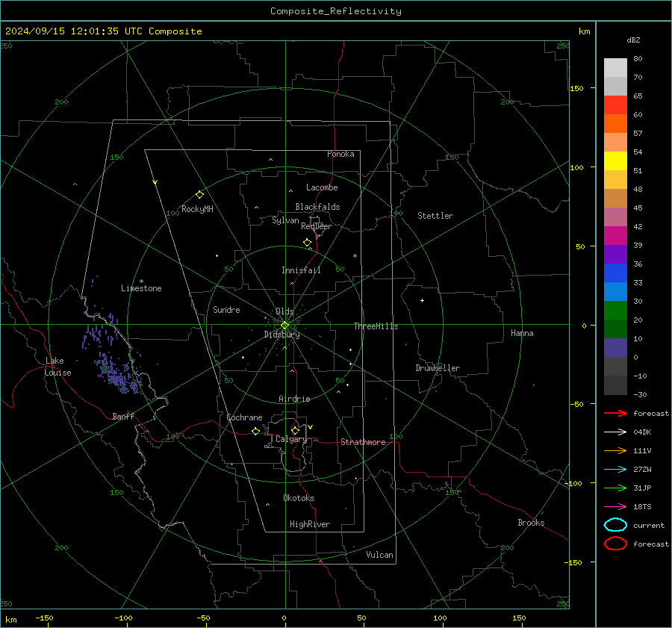
Task: Click the Limestone label
Action: tap(141, 288)
